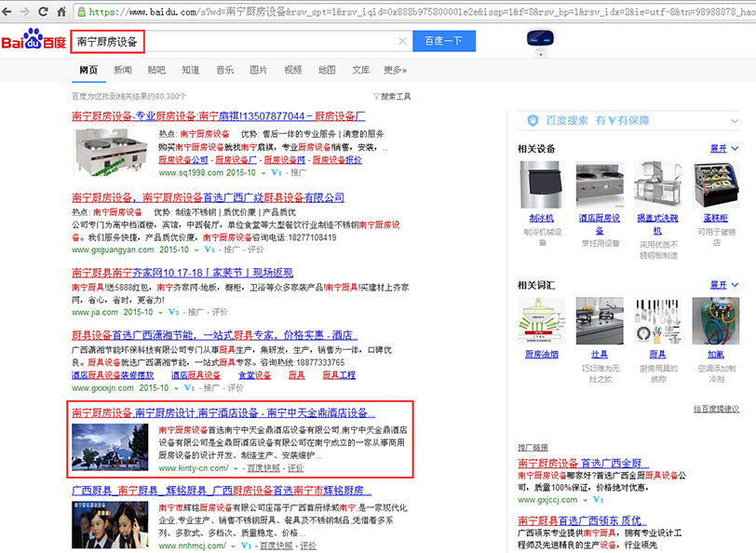The width and height of the screenshot is (756, 553).
Task: Click the stove thumbnail in the 南宁鼎祺 result
Action: (x=111, y=152)
